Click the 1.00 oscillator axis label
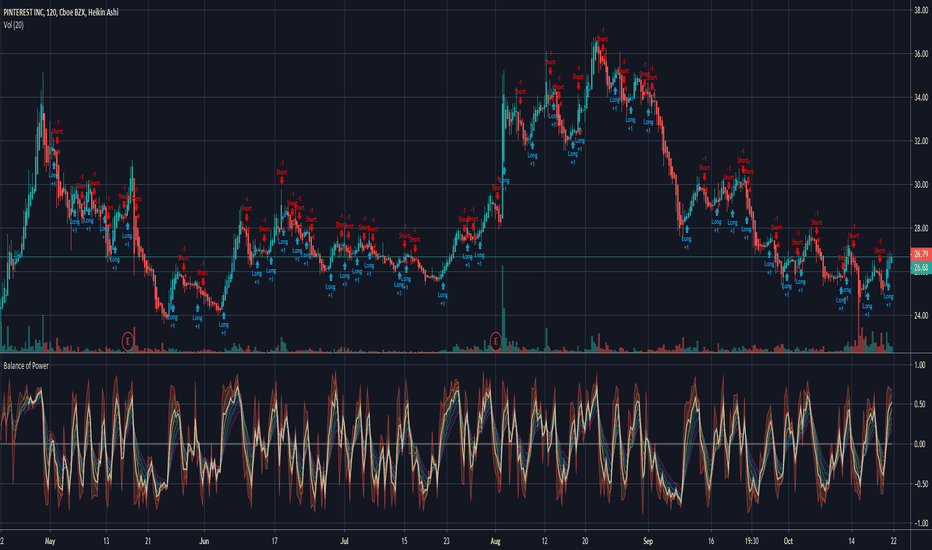932x550 pixels. point(920,365)
